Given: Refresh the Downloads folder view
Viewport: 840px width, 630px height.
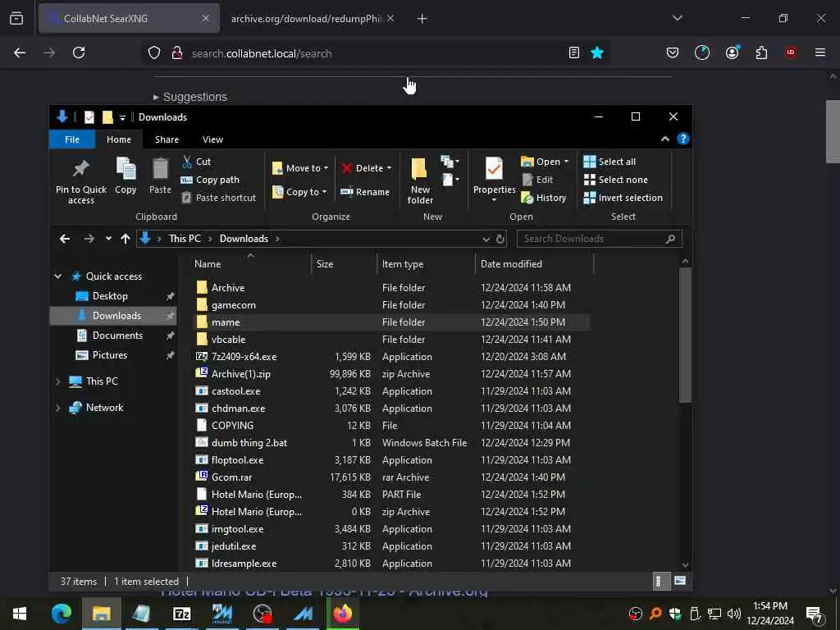Looking at the screenshot, I should click(500, 239).
